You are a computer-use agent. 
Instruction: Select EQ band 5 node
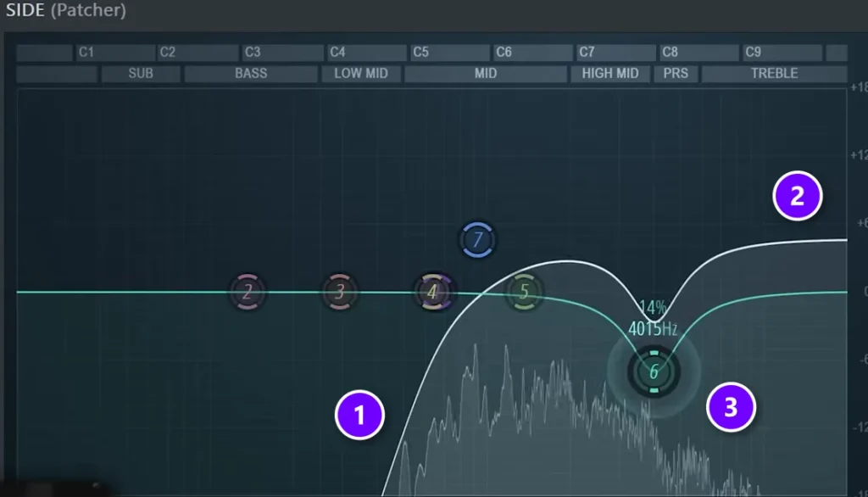click(x=524, y=292)
